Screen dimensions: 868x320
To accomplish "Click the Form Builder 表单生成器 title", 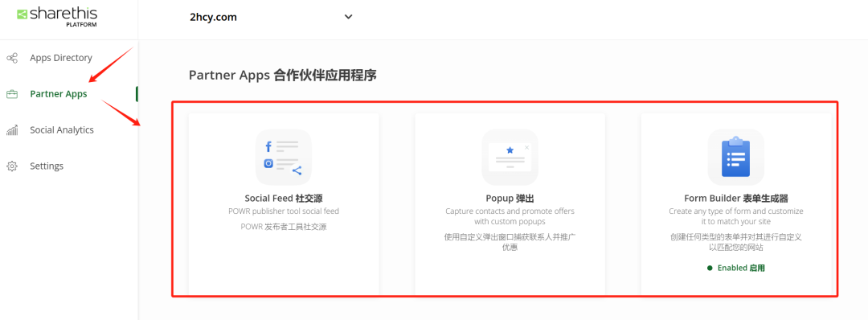I will (x=735, y=199).
